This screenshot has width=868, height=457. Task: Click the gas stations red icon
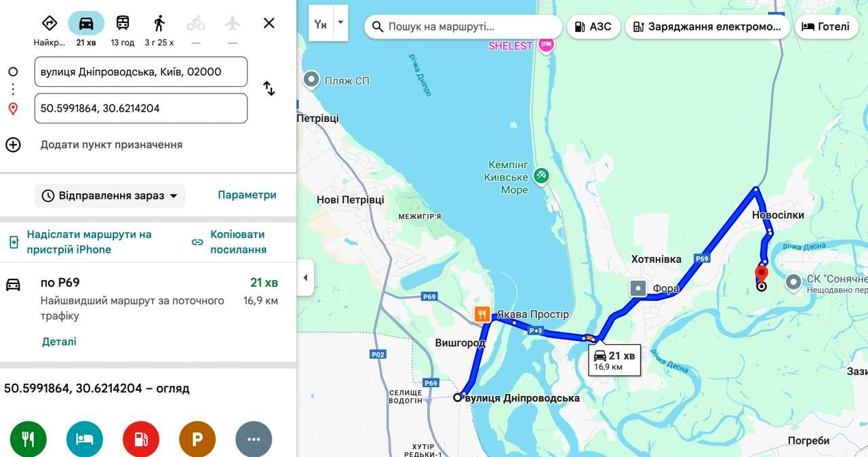point(141,439)
